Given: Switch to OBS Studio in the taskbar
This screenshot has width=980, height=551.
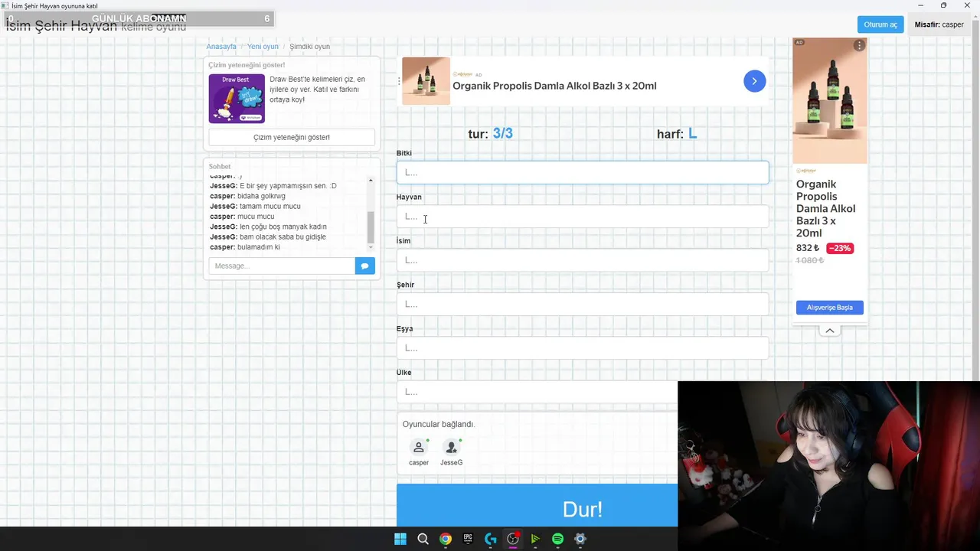Looking at the screenshot, I should pyautogui.click(x=513, y=539).
